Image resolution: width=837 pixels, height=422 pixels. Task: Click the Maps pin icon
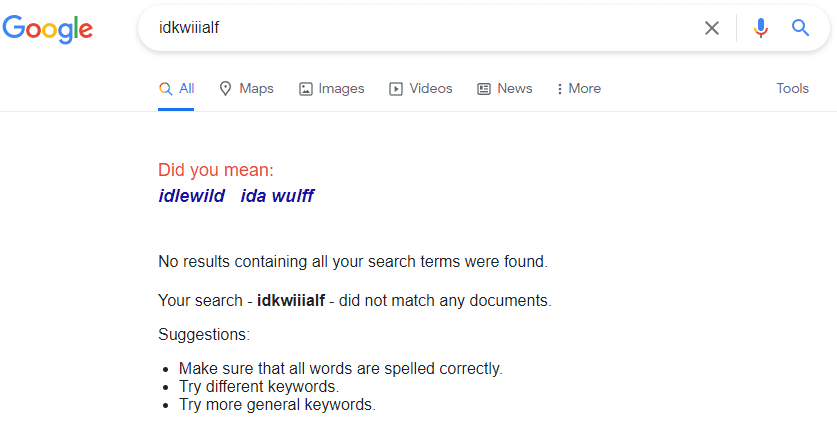[x=225, y=89]
